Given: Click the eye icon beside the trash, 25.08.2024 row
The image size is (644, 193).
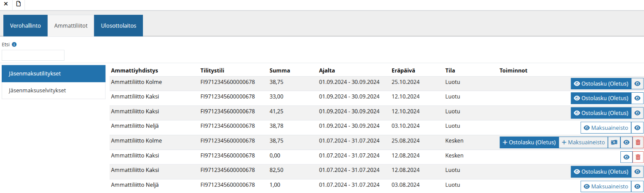Looking at the screenshot, I should click(626, 142).
